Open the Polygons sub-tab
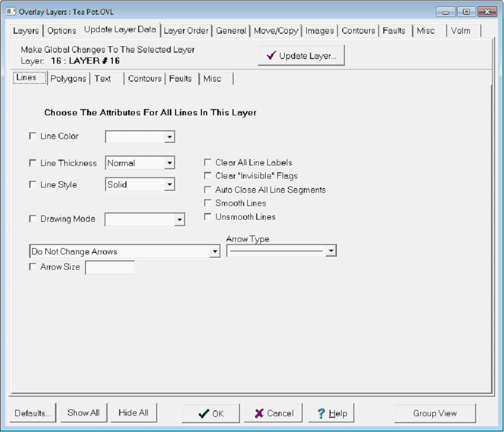The height and width of the screenshot is (432, 504). pyautogui.click(x=68, y=78)
